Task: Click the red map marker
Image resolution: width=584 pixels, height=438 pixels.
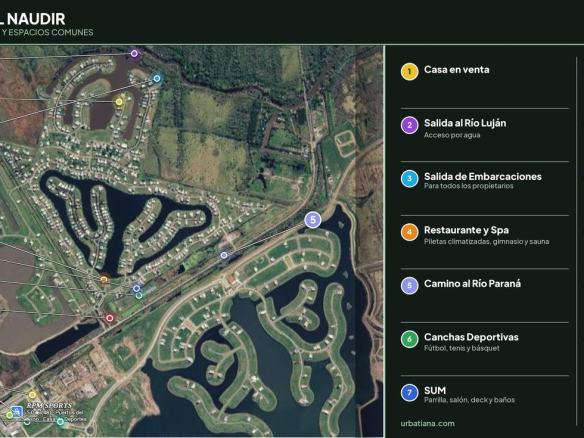Action: pyautogui.click(x=110, y=318)
